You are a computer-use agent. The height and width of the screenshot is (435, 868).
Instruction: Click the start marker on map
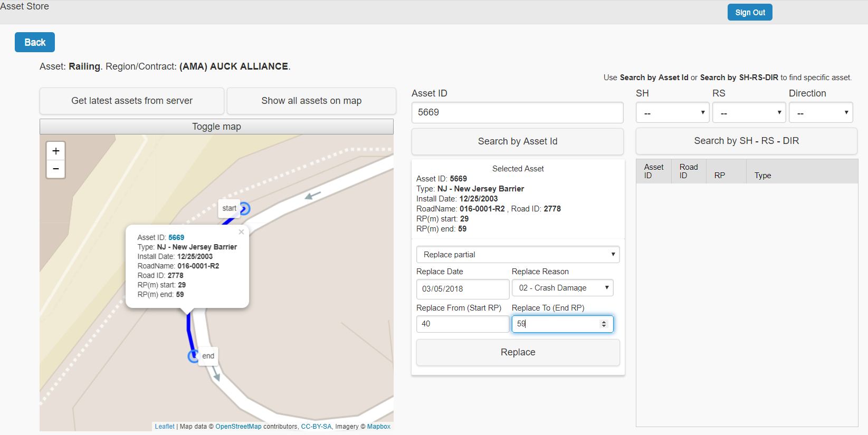click(x=244, y=209)
